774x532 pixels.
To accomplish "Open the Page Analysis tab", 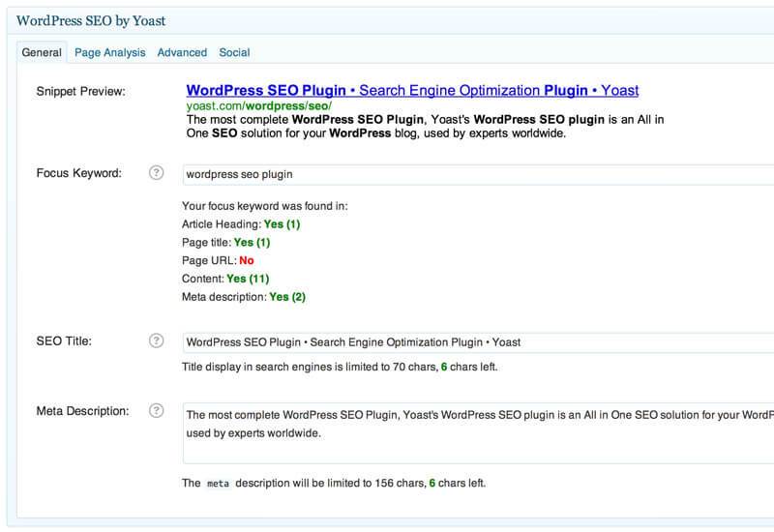I will [x=110, y=52].
